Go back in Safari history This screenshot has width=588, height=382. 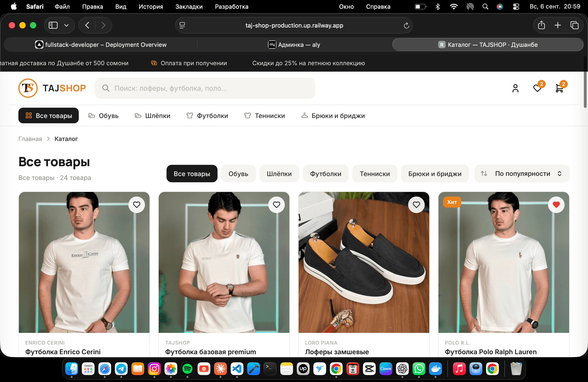click(87, 25)
